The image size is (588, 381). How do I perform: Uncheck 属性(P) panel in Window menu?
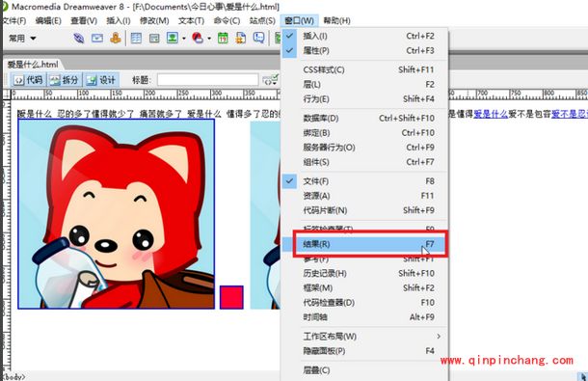click(x=364, y=50)
